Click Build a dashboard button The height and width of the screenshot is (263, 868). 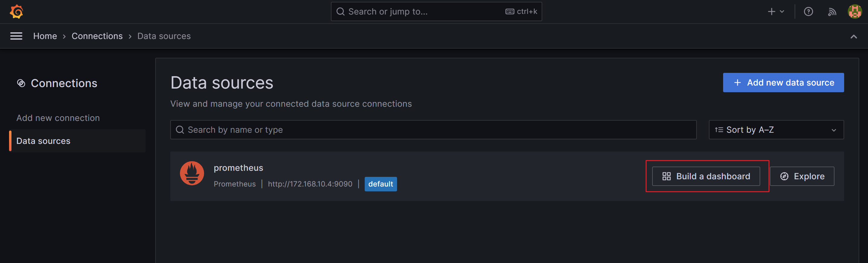[x=706, y=176]
